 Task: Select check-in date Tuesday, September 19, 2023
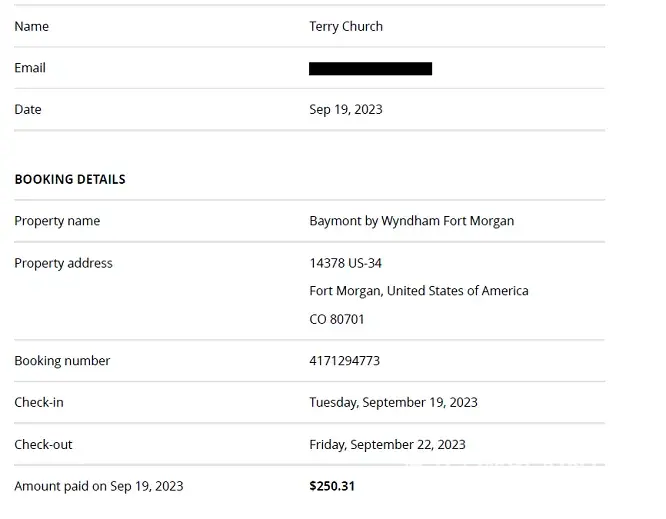coord(393,402)
